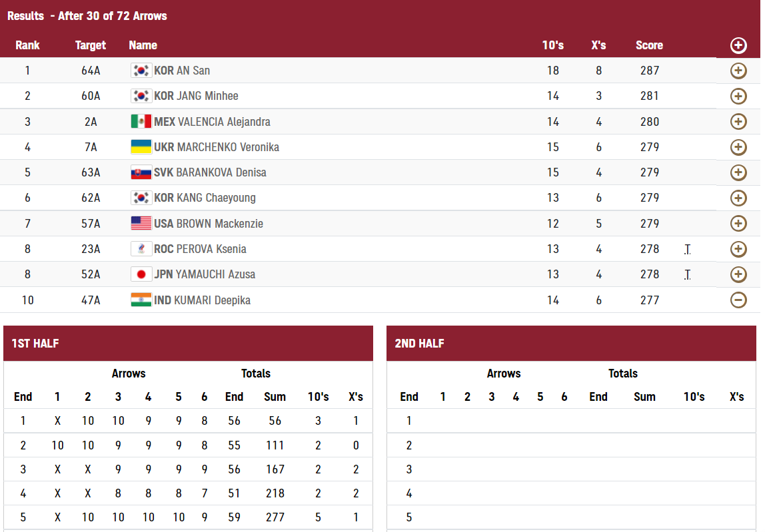Expand UKR MARCHENKO Veronika row plus icon
The width and height of the screenshot is (765, 532).
(738, 146)
